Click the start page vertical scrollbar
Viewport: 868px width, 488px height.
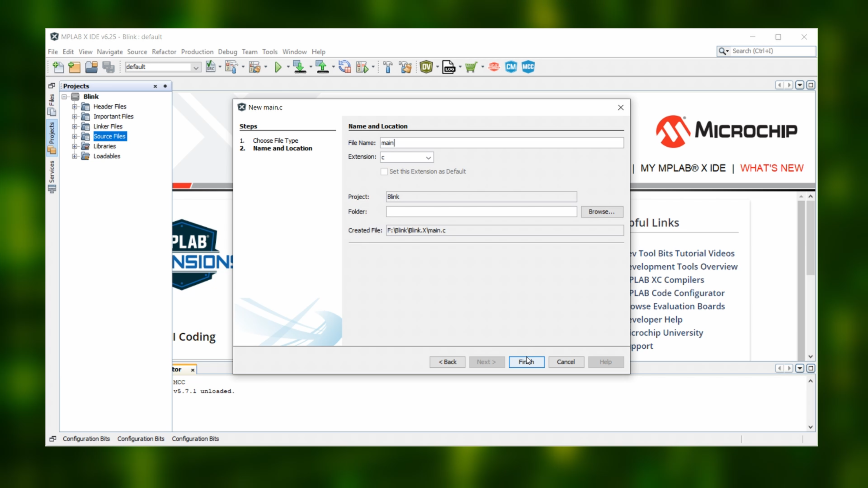[810, 237]
